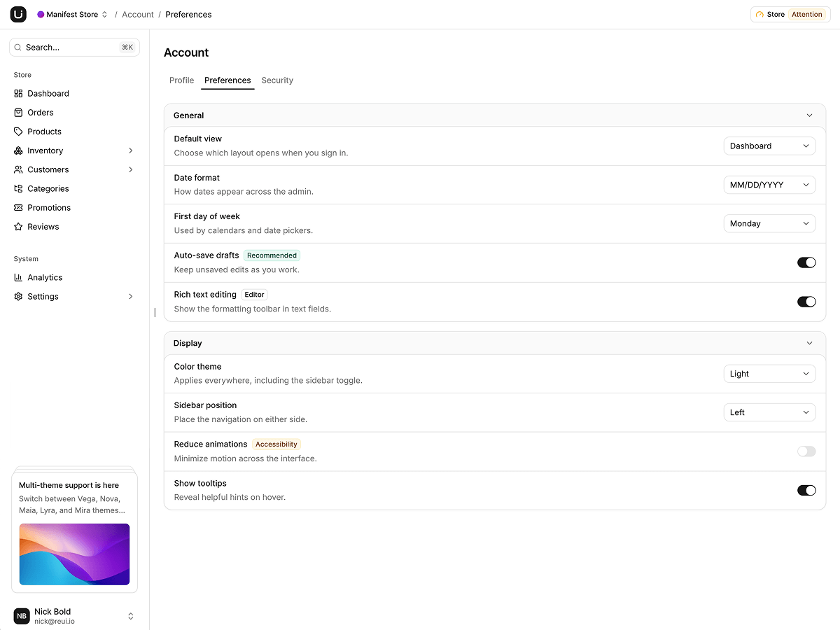Expand the Settings submenu chevron
This screenshot has width=840, height=630.
pos(131,296)
